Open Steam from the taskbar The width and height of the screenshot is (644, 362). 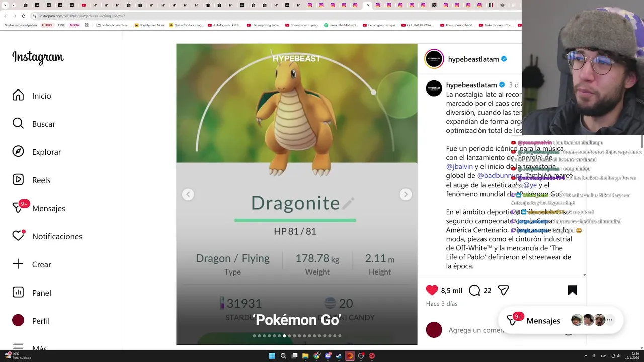click(x=339, y=356)
